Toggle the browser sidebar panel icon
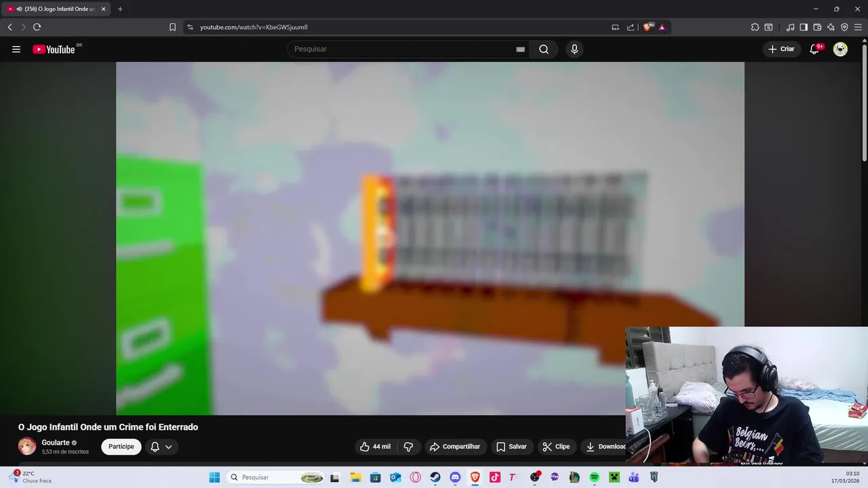Image resolution: width=868 pixels, height=488 pixels. pyautogui.click(x=804, y=27)
